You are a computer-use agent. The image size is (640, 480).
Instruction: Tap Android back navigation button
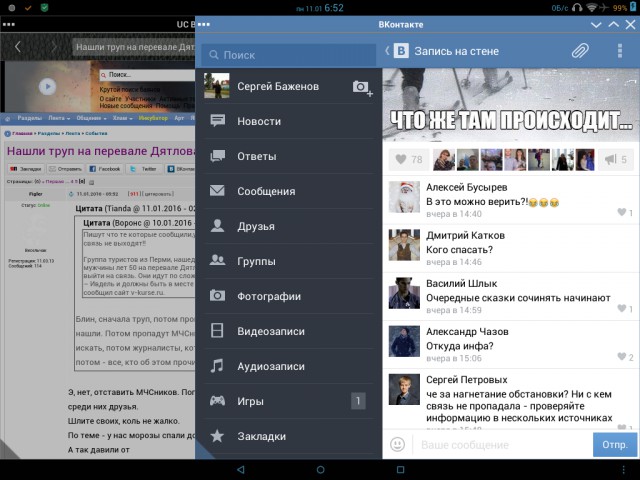pos(241,469)
